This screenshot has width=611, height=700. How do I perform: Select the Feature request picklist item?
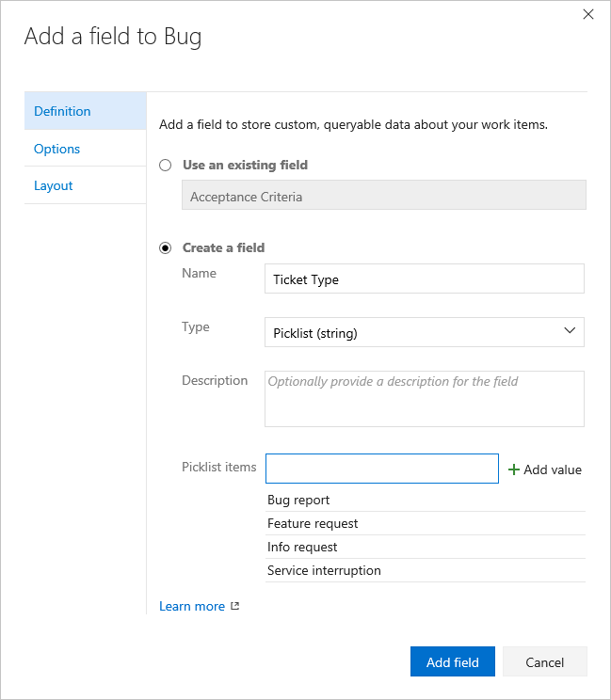pyautogui.click(x=313, y=523)
